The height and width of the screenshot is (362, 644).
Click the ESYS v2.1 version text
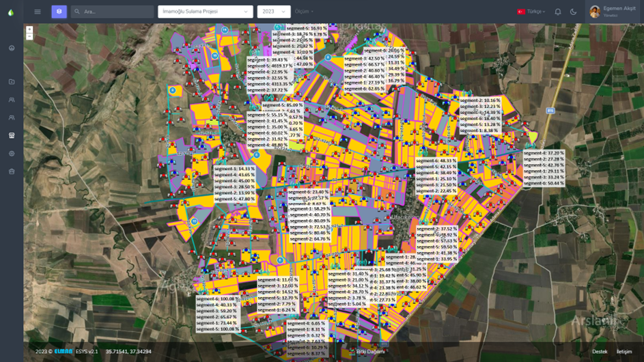pos(87,351)
